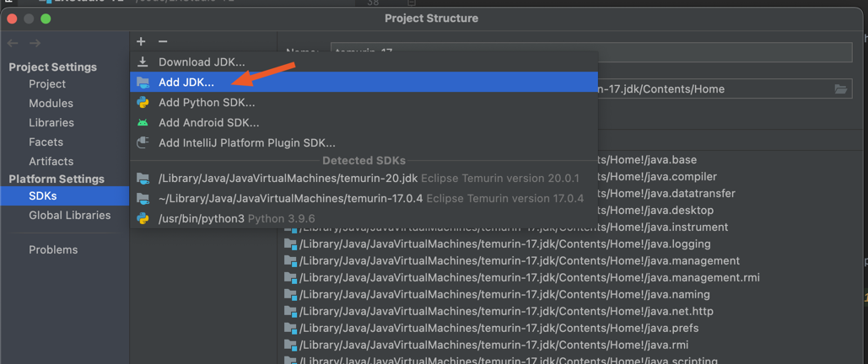Select the java.compiler classpath entry
This screenshot has width=868, height=364.
658,177
